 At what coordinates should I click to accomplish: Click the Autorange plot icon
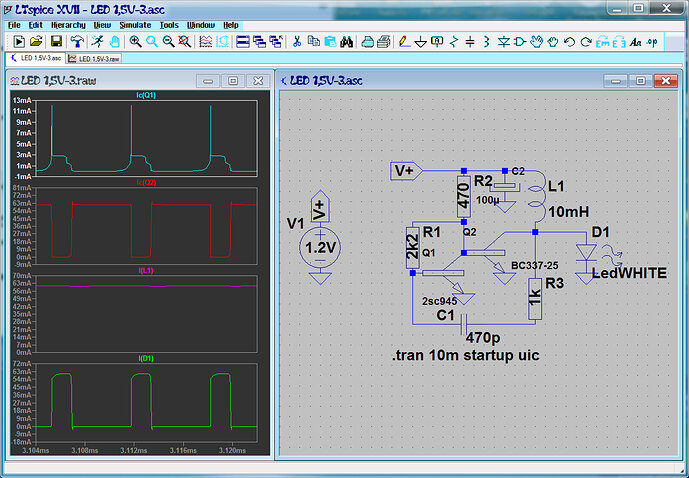coord(222,42)
